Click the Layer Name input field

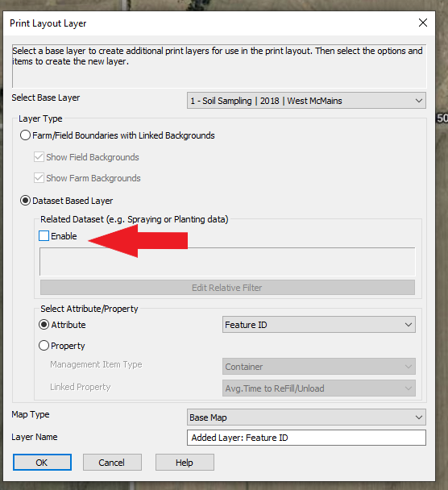[306, 438]
